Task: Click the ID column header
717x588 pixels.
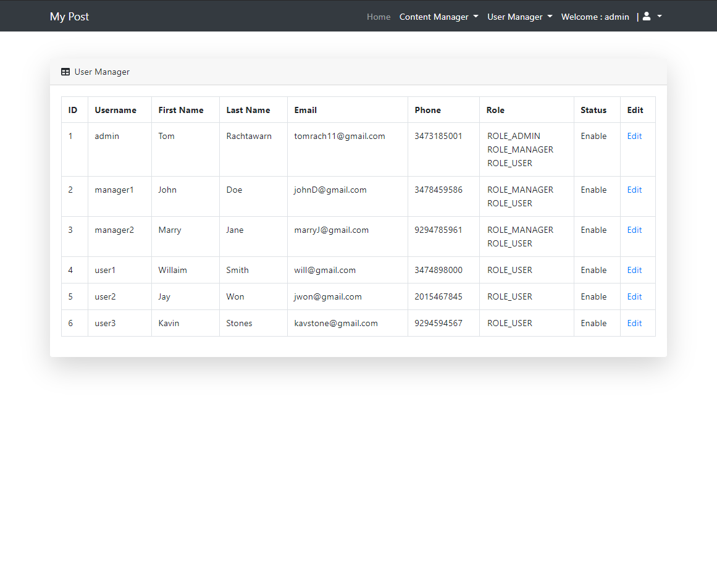Action: (73, 110)
